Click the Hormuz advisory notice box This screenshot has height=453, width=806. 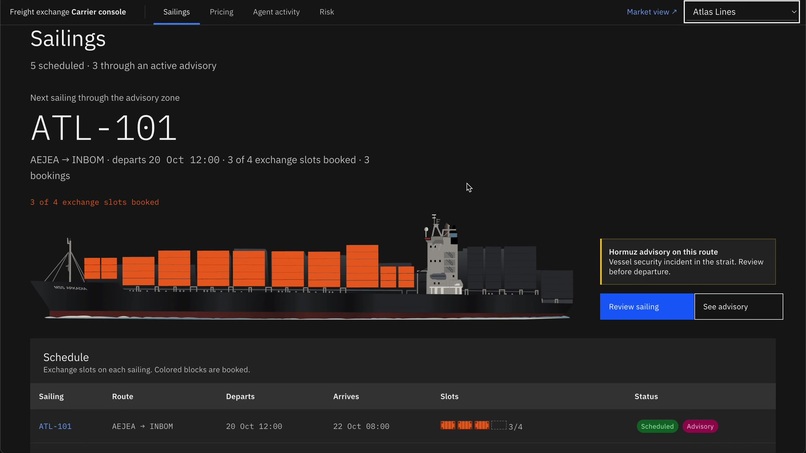point(688,262)
